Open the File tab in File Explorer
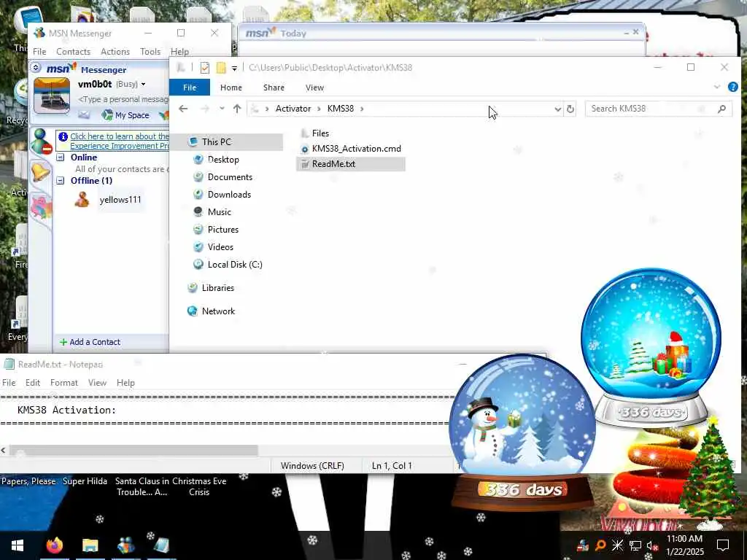Screen dimensions: 747x560 (190, 87)
